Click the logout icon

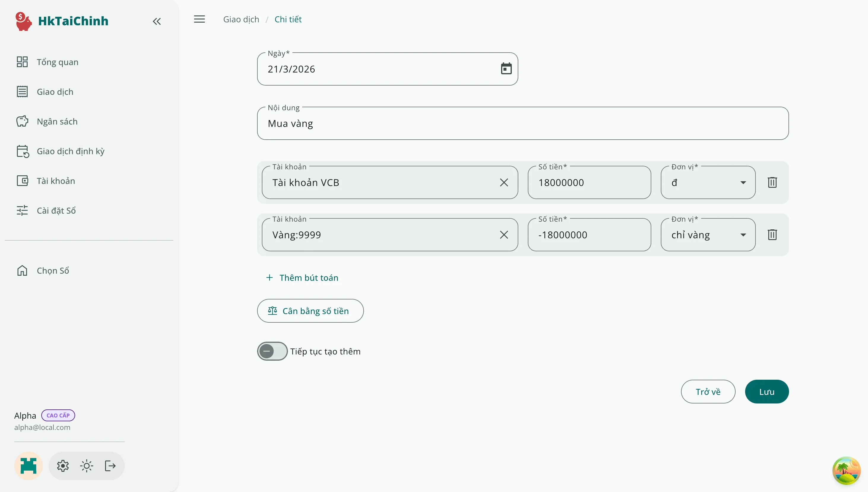110,466
